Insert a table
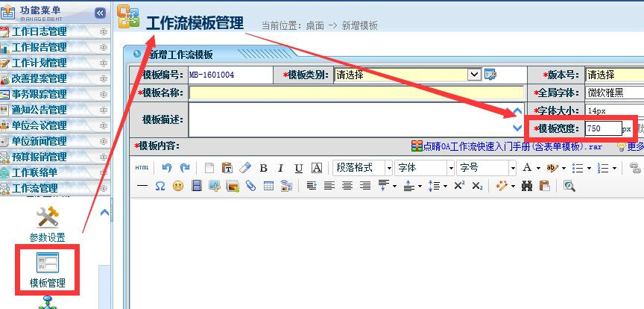The image size is (644, 309). 268,186
